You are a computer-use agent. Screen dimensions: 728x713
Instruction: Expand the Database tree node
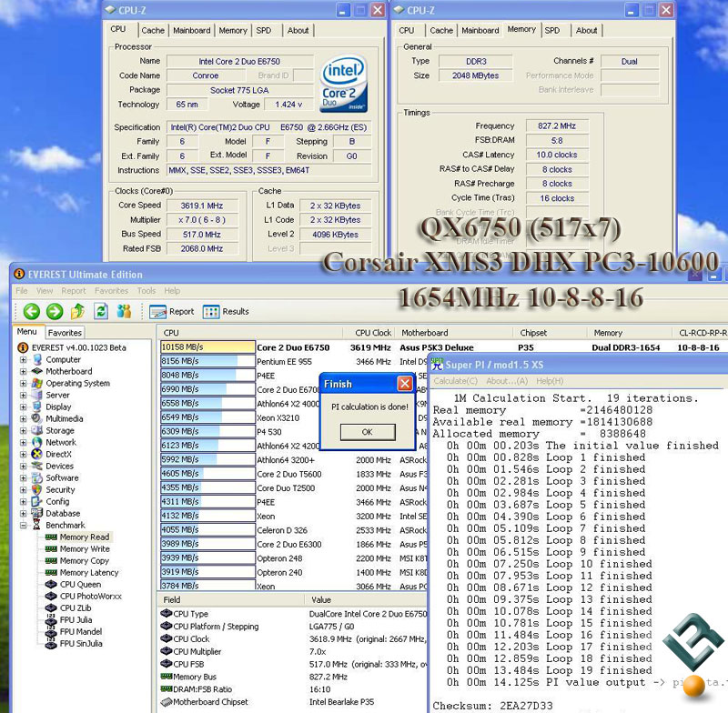[24, 513]
